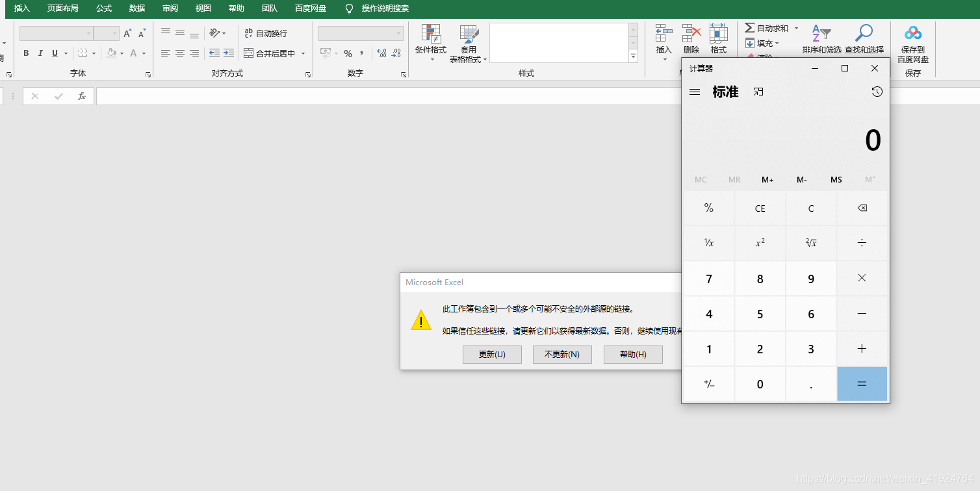Expand the 合并后居中 dropdown arrow
Screen dimensions: 980x491
(303, 53)
